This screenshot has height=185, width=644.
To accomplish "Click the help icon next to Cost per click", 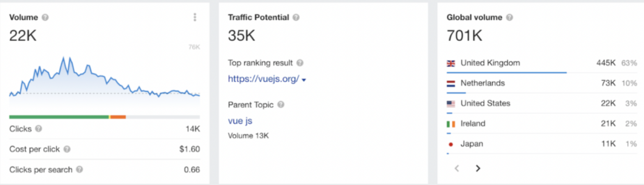I will (67, 149).
